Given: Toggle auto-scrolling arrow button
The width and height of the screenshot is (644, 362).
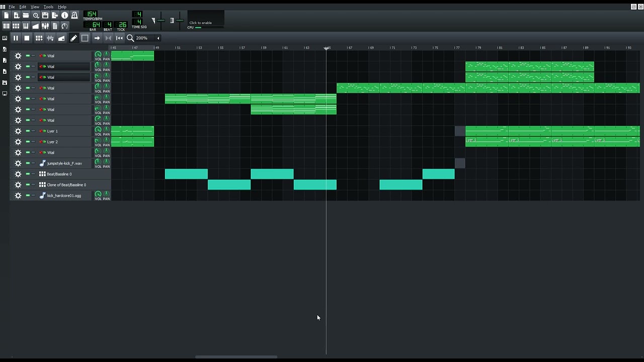Looking at the screenshot, I should (97, 38).
